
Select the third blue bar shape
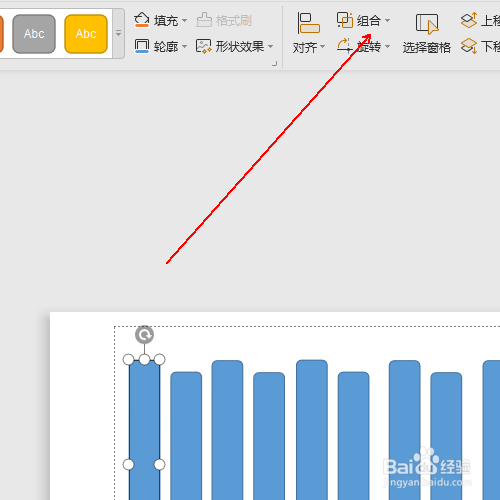click(227, 430)
